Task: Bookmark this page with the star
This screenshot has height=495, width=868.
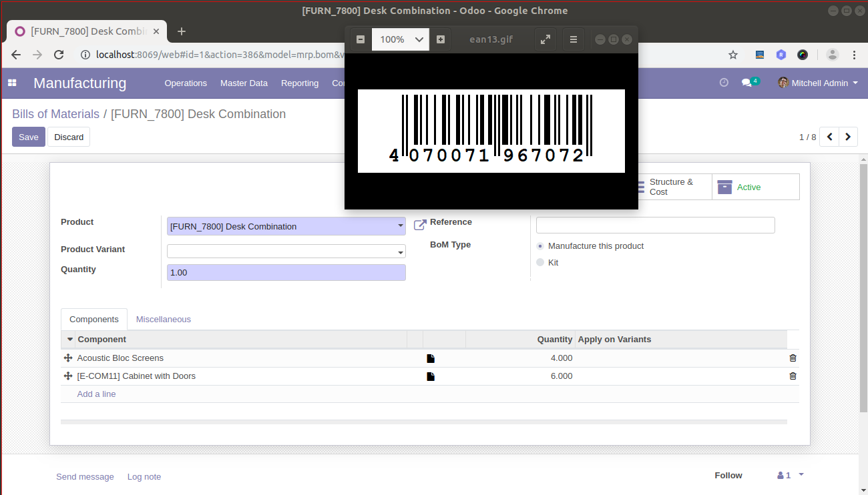Action: click(733, 55)
